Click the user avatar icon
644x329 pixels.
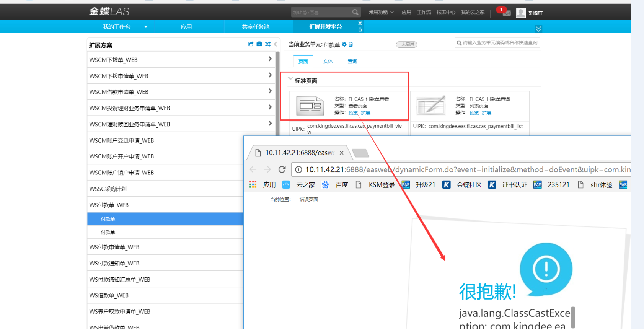[x=520, y=13]
